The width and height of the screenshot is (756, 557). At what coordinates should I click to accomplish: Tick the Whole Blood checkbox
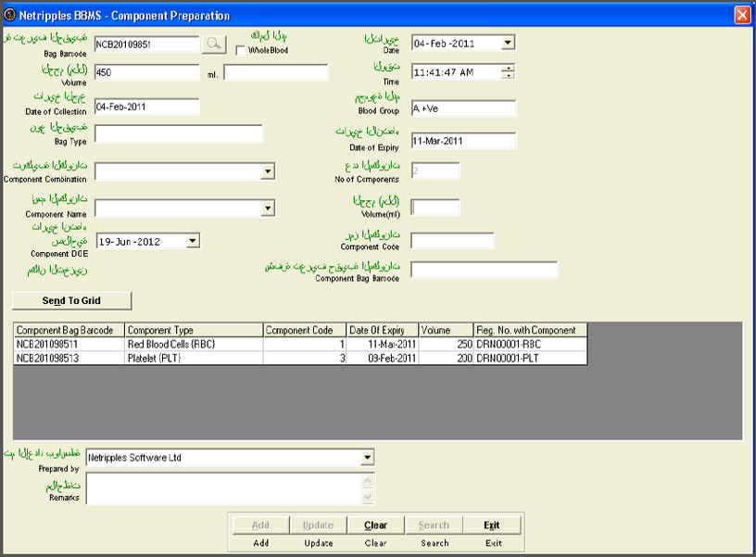(240, 51)
